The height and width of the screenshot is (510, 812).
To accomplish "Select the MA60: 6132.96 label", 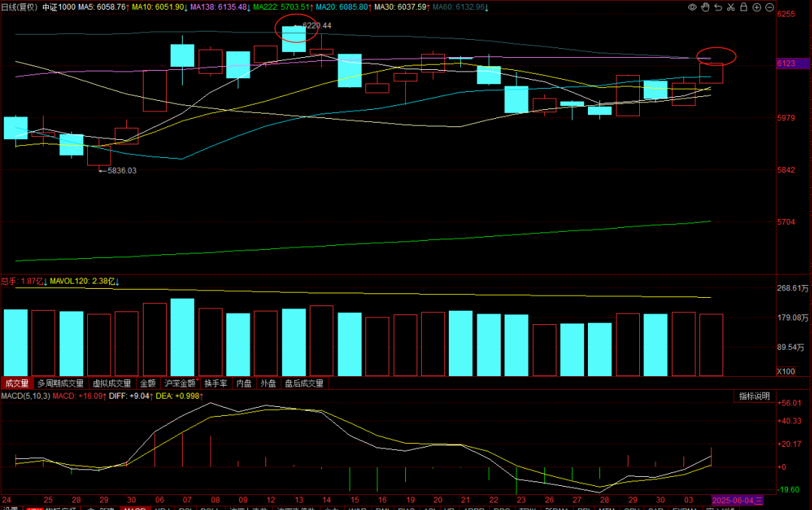I will 460,8.
